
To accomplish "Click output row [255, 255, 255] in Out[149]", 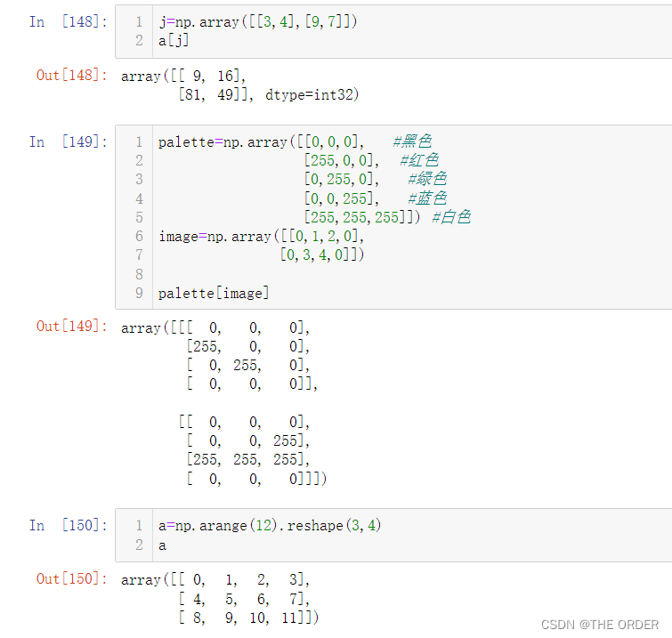I will coord(247,460).
